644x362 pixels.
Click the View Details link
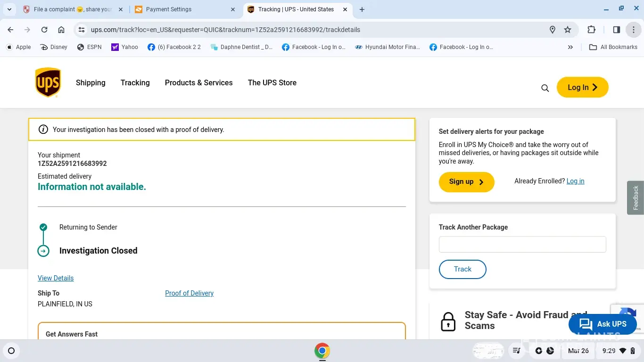(56, 278)
